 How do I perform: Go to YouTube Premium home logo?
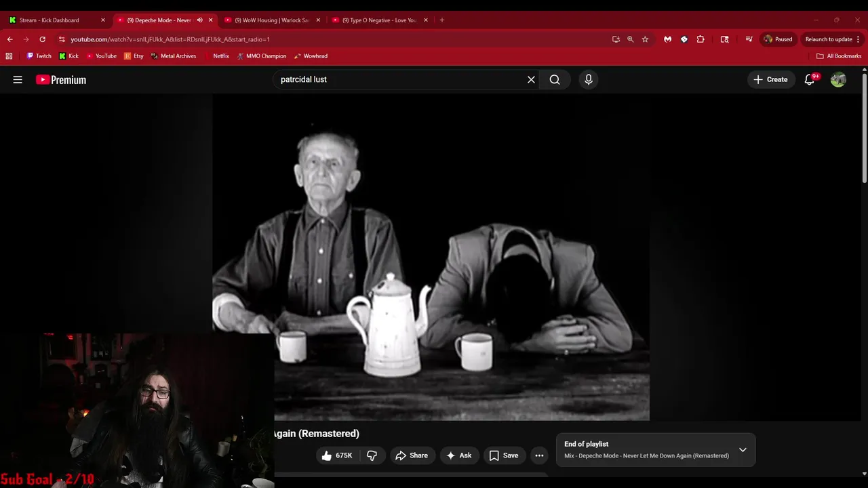pyautogui.click(x=61, y=79)
